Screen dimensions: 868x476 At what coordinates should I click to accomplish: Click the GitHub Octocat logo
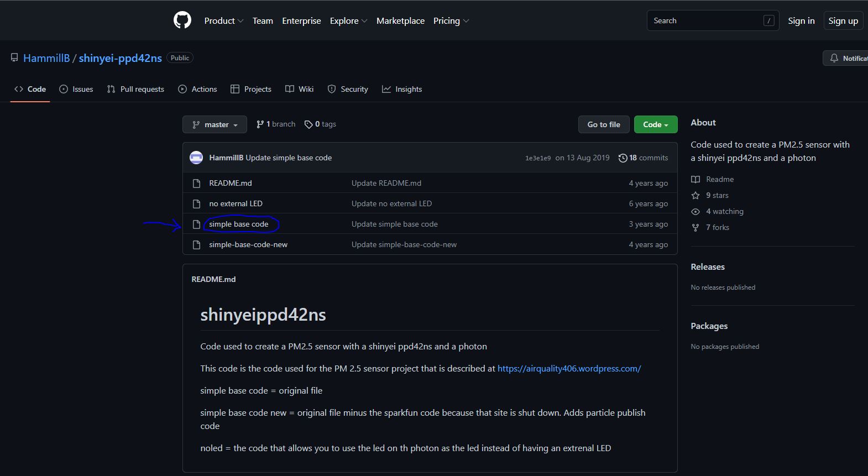point(182,20)
